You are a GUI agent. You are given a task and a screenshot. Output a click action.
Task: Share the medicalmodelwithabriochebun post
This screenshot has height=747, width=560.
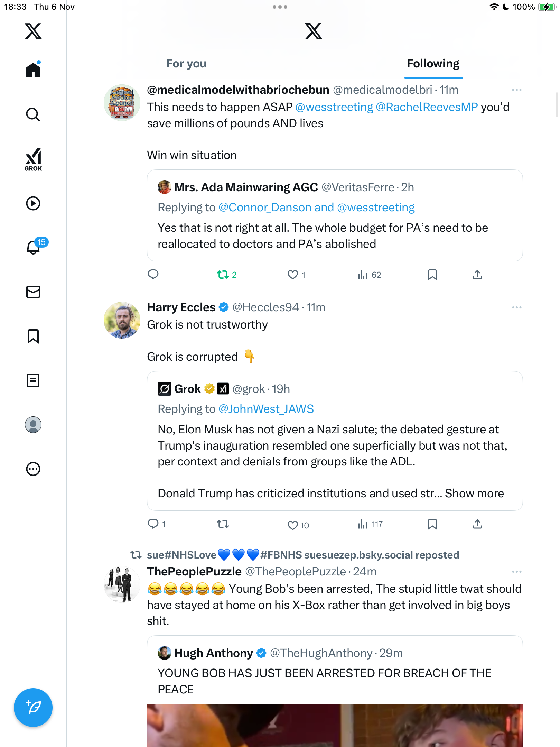(x=477, y=275)
